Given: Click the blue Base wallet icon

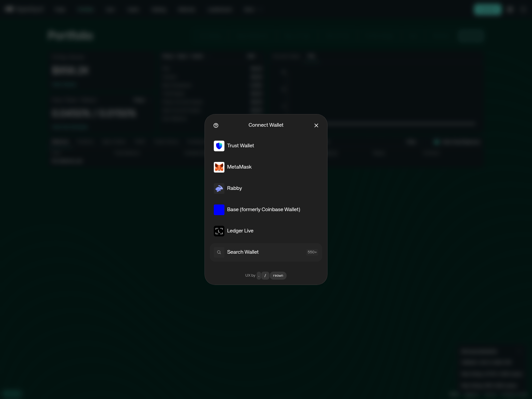Looking at the screenshot, I should (x=219, y=210).
